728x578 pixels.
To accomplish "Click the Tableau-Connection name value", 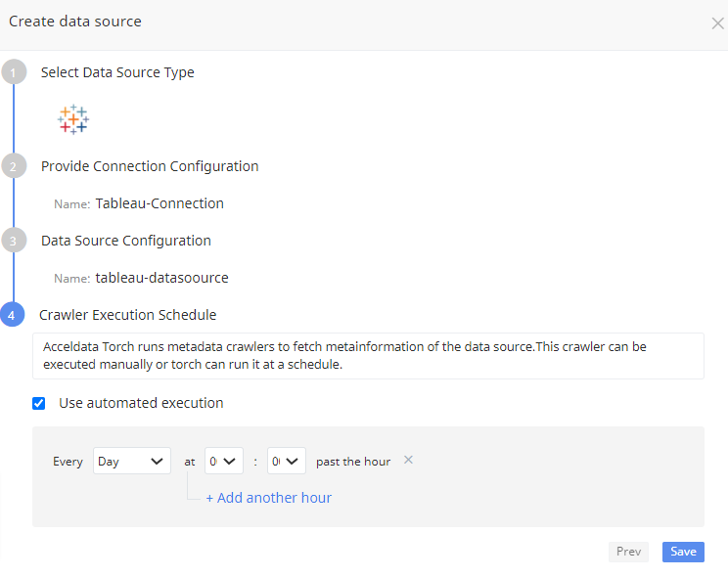I will tap(159, 203).
